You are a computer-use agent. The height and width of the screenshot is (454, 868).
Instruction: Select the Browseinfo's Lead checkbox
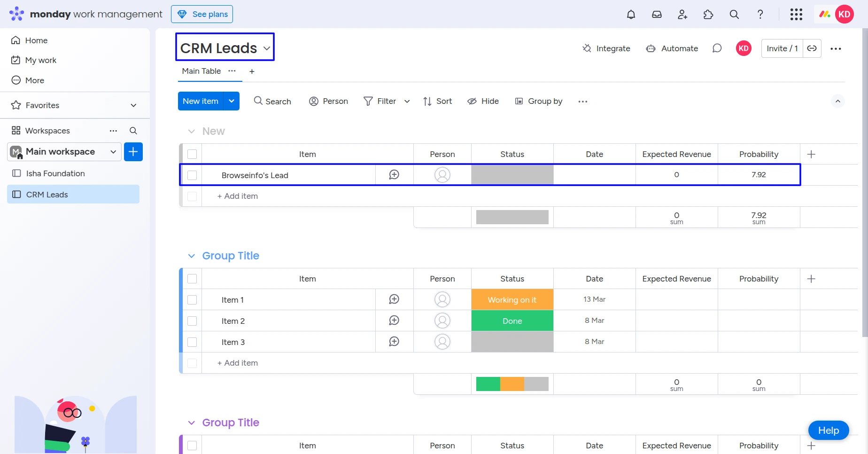point(192,175)
